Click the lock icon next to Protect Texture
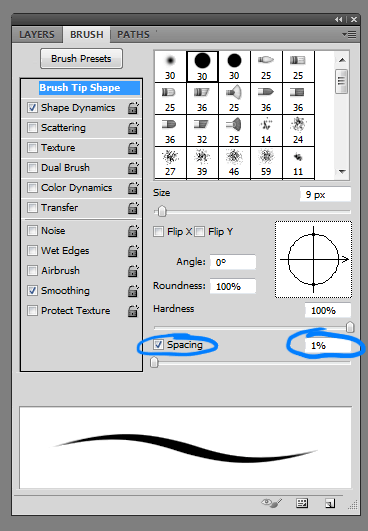The width and height of the screenshot is (368, 531). (x=133, y=311)
